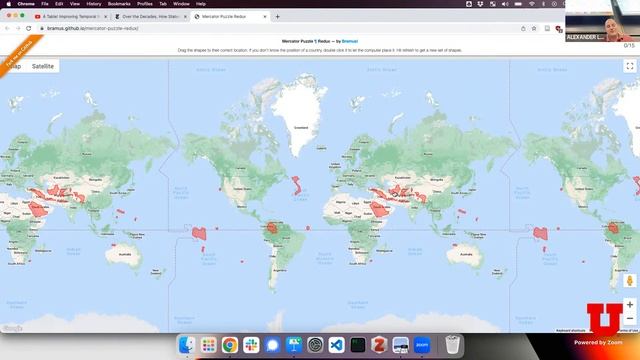Open the Signal app in the dock
This screenshot has height=360, width=640.
pos(272,345)
